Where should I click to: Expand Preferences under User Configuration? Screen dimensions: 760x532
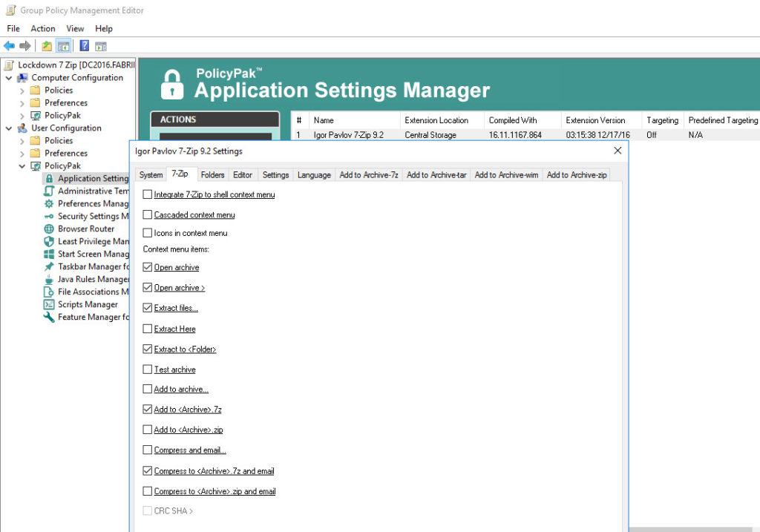[22, 154]
